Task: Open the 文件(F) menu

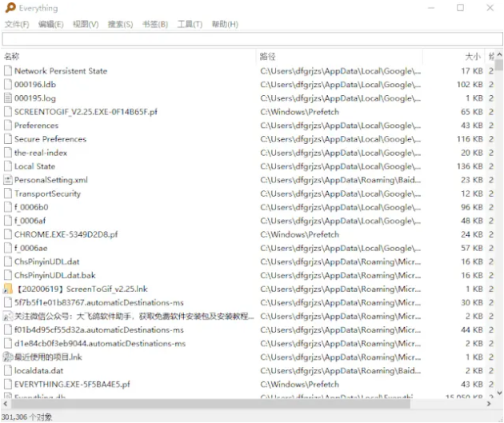Action: (x=17, y=25)
